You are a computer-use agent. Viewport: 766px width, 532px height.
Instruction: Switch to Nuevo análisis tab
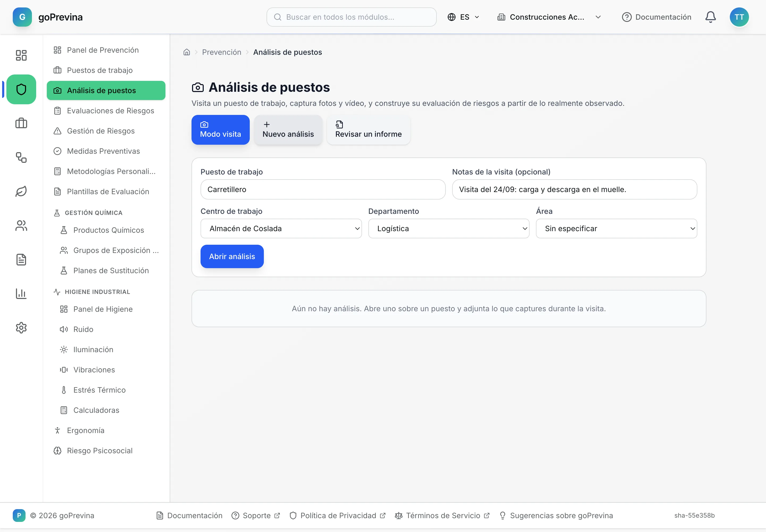[x=288, y=130]
